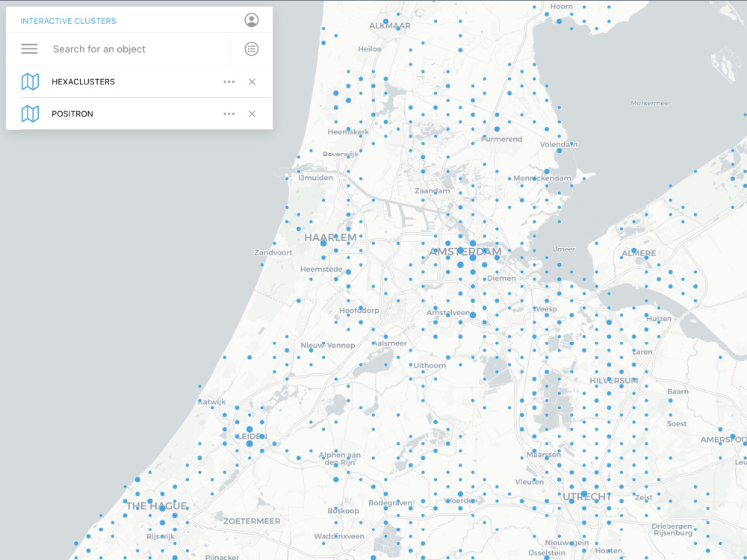Click the ALKMAAR map label
This screenshot has height=560, width=747.
[x=390, y=25]
